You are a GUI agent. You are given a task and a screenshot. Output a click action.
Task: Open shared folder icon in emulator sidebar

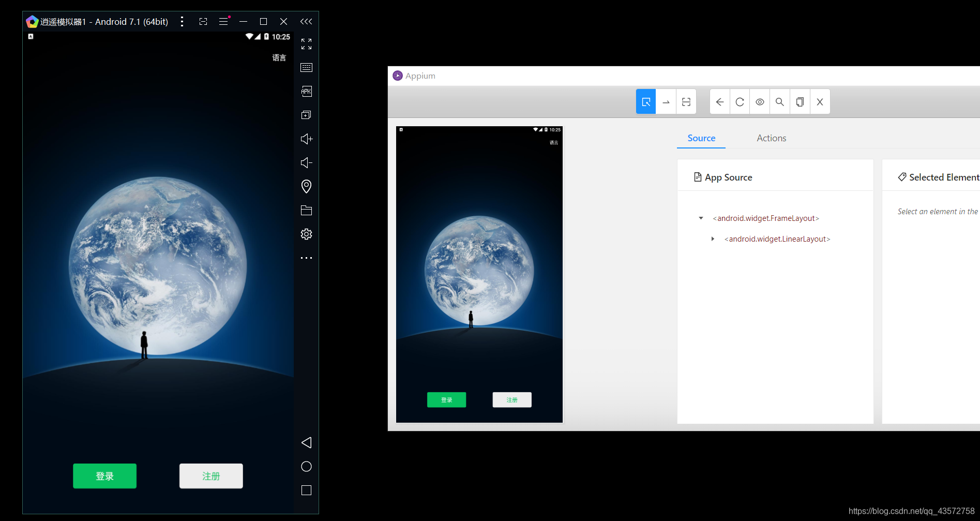coord(306,210)
